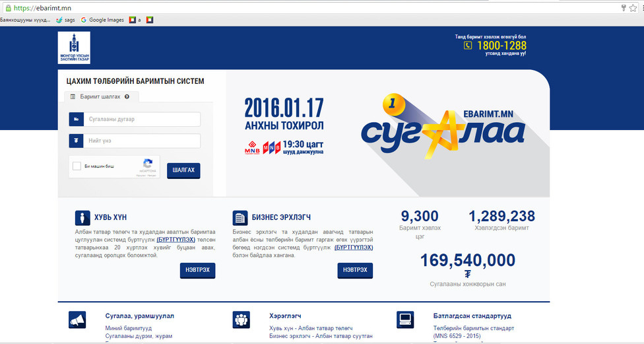Click the ШАЛГАХ button
Screen dimensions: 644x344
[x=183, y=170]
